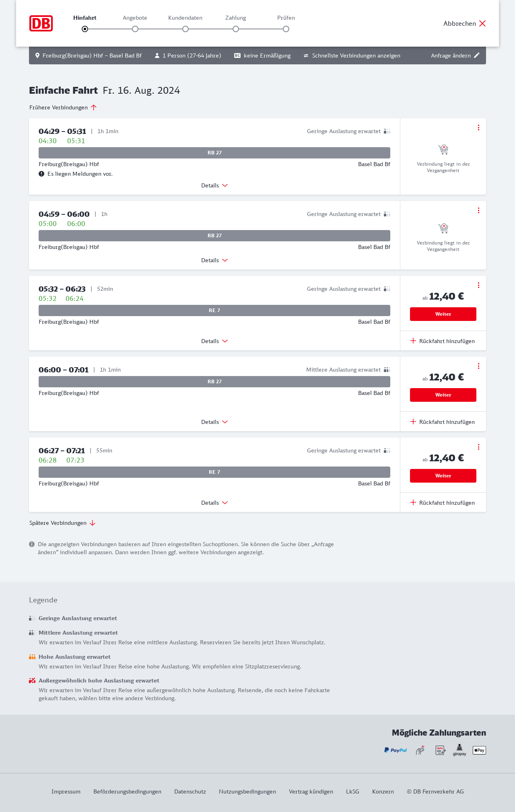Add Rückfahrt to the 06:27 connection

click(443, 503)
